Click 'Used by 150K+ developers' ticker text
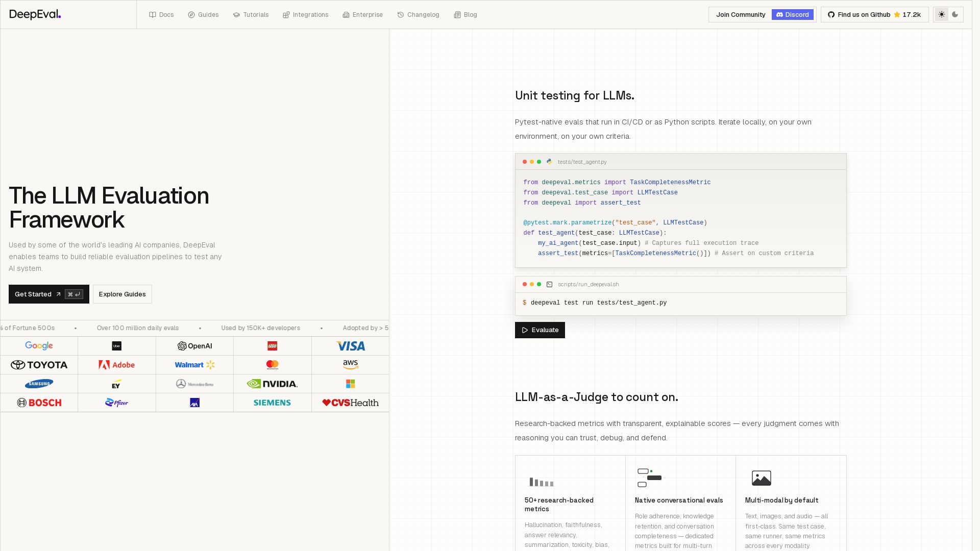Viewport: 980px width, 551px height. click(261, 328)
